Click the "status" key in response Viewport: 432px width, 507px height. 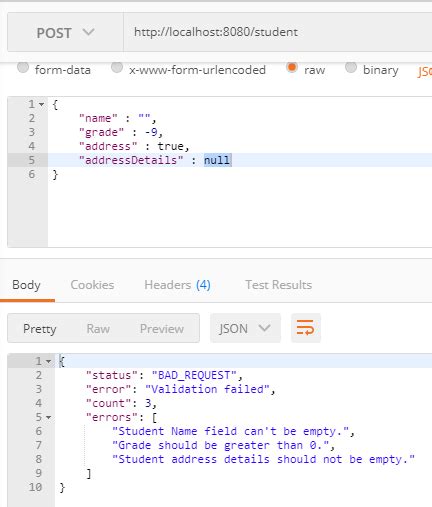click(x=112, y=375)
